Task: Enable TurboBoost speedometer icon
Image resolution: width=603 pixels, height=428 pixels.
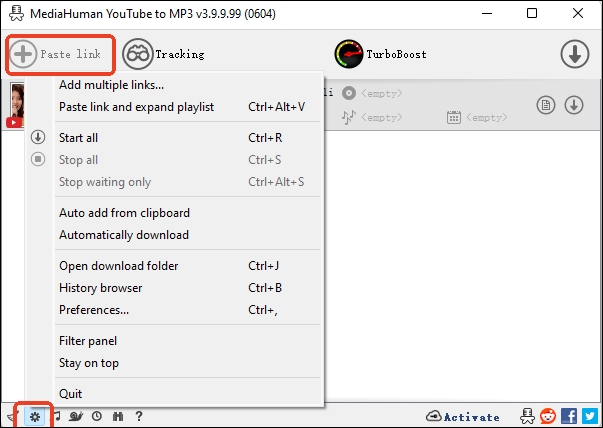Action: click(x=349, y=54)
